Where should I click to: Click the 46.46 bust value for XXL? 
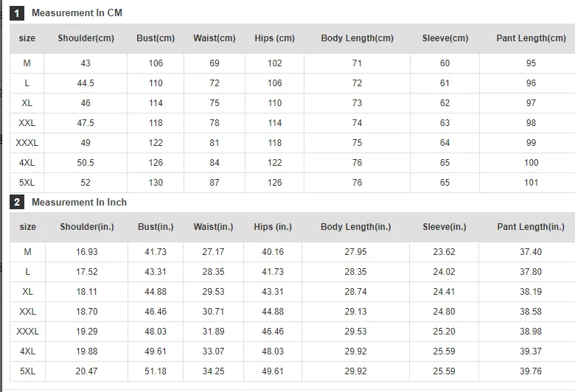tap(156, 312)
